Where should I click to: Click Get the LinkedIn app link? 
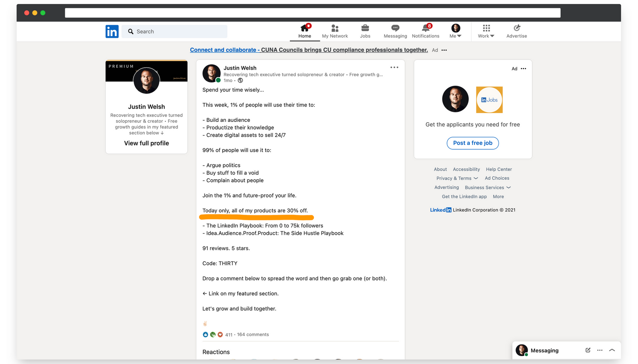click(464, 197)
